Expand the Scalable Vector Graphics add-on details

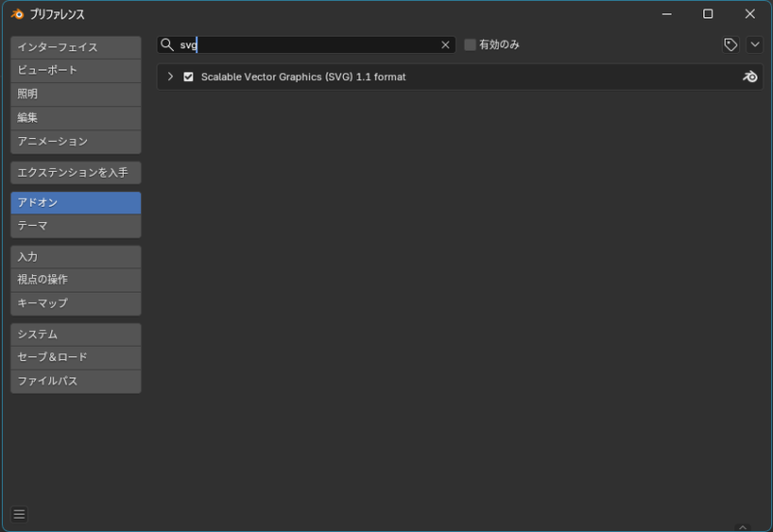tap(170, 77)
